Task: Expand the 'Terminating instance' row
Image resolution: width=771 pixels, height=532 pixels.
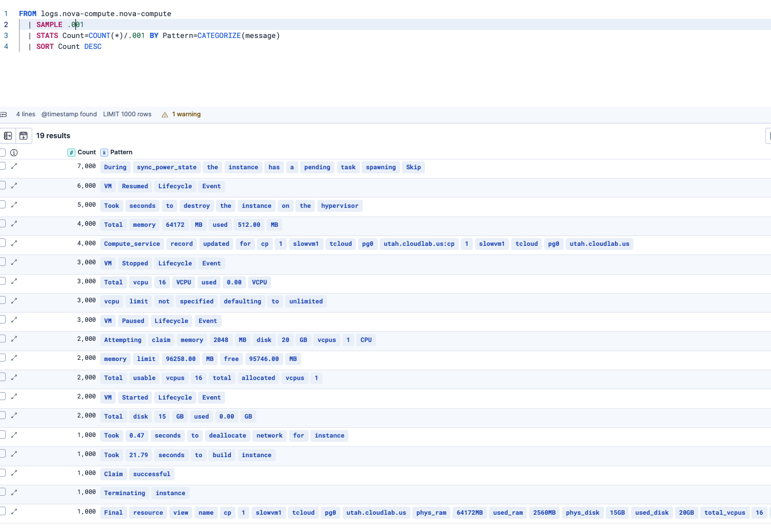Action: point(14,492)
